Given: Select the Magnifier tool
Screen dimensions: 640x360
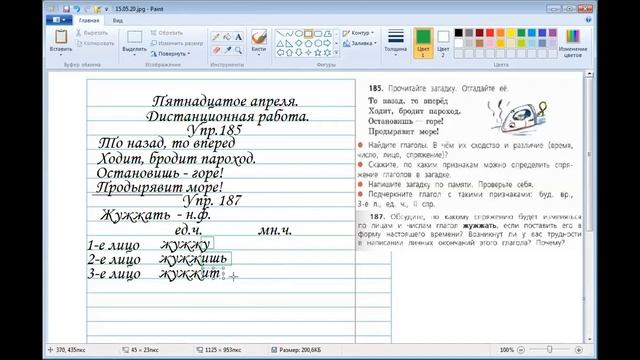Looking at the screenshot, I should coord(238,50).
